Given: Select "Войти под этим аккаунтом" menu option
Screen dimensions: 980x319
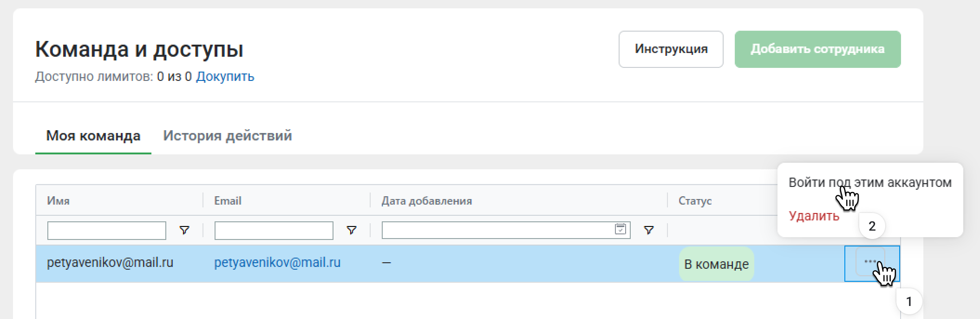Looking at the screenshot, I should [869, 182].
